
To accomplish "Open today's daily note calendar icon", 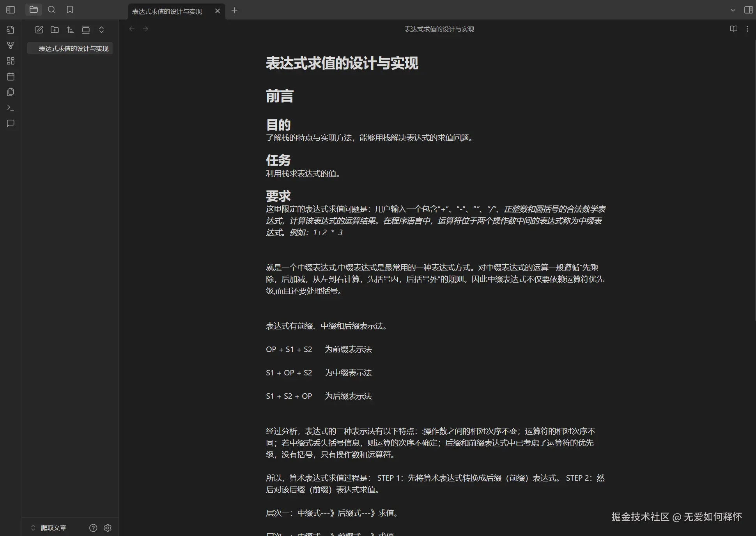I will [x=11, y=76].
